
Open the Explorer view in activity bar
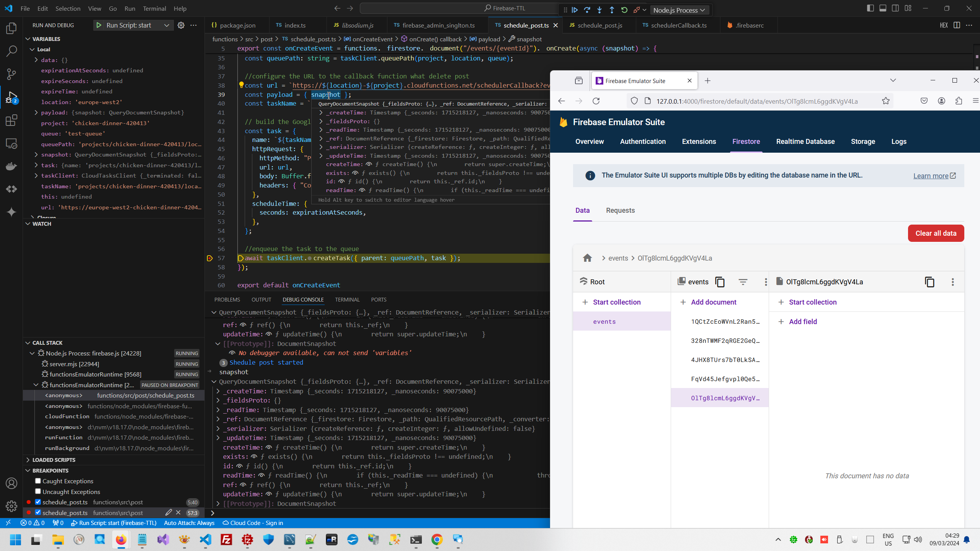pyautogui.click(x=11, y=28)
